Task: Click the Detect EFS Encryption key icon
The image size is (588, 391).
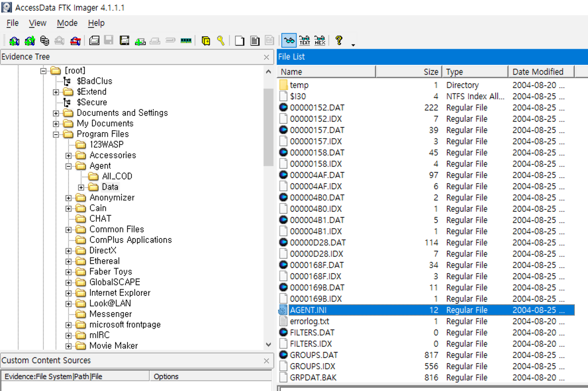Action: click(x=221, y=41)
